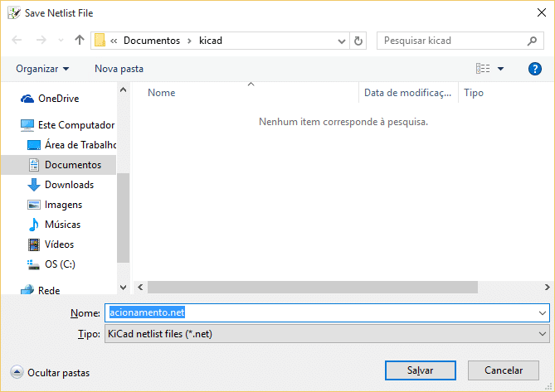
Task: Open the Organizar dropdown menu
Action: click(x=42, y=69)
